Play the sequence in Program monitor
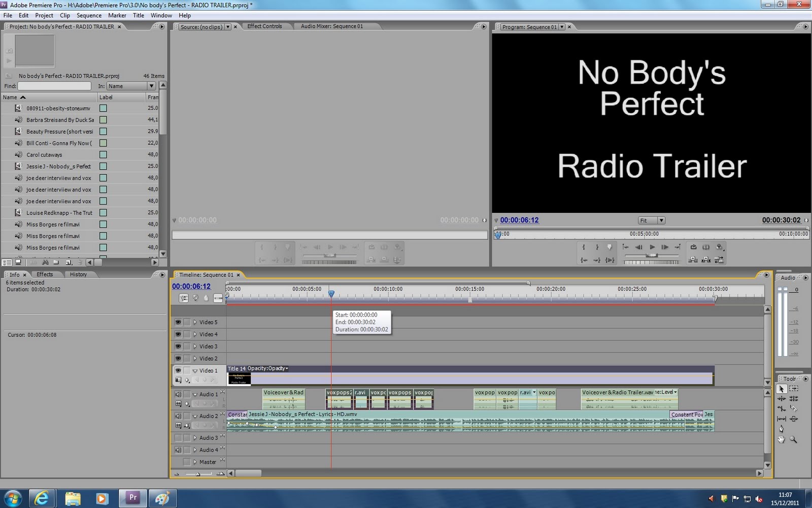The height and width of the screenshot is (508, 812). [652, 247]
